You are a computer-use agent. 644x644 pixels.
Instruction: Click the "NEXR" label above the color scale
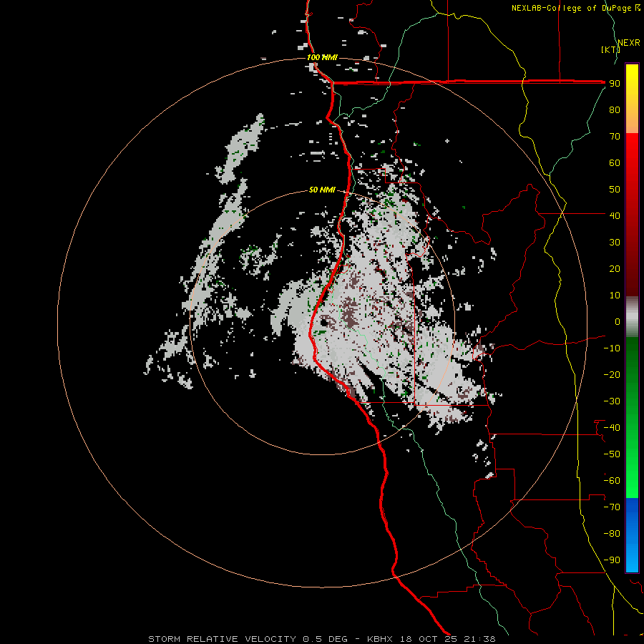[629, 43]
